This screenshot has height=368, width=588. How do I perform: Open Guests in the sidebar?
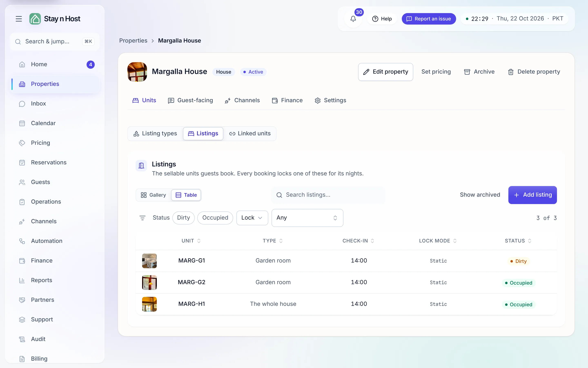click(55, 182)
